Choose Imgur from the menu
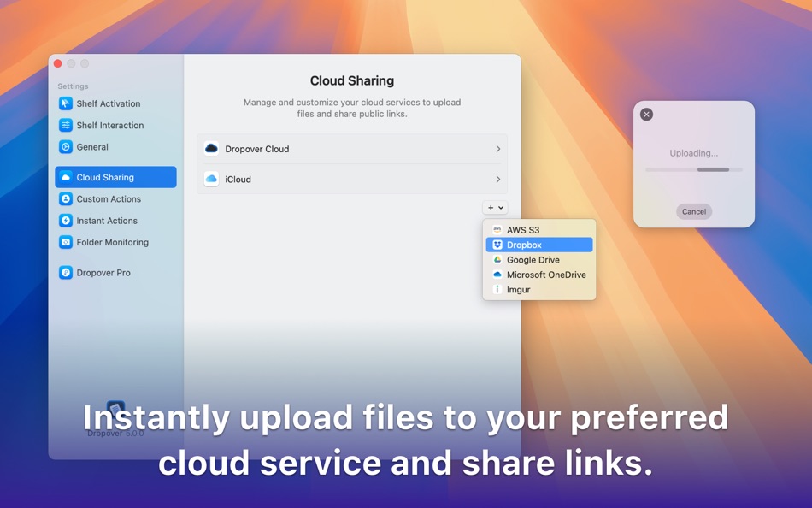The image size is (812, 508). pyautogui.click(x=539, y=289)
